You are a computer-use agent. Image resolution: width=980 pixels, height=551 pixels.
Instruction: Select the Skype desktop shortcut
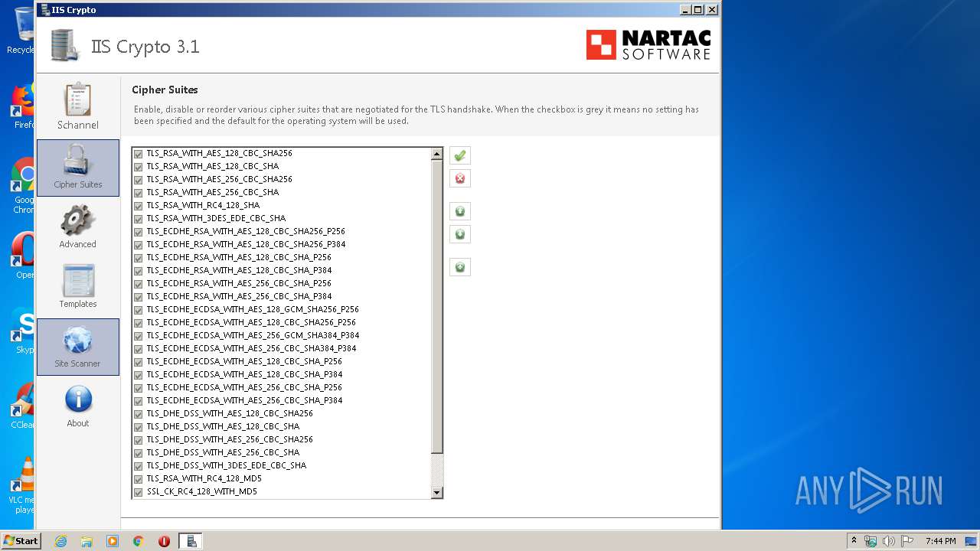(x=22, y=331)
